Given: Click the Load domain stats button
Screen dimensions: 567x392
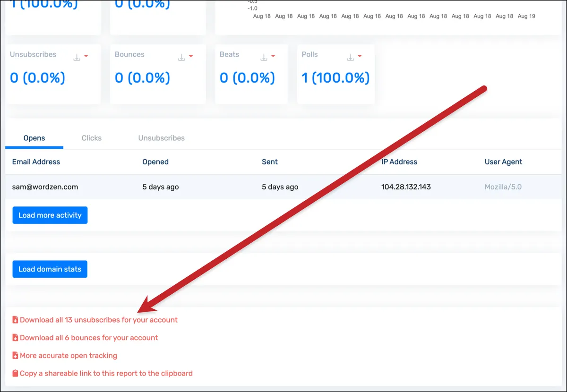Looking at the screenshot, I should click(50, 269).
